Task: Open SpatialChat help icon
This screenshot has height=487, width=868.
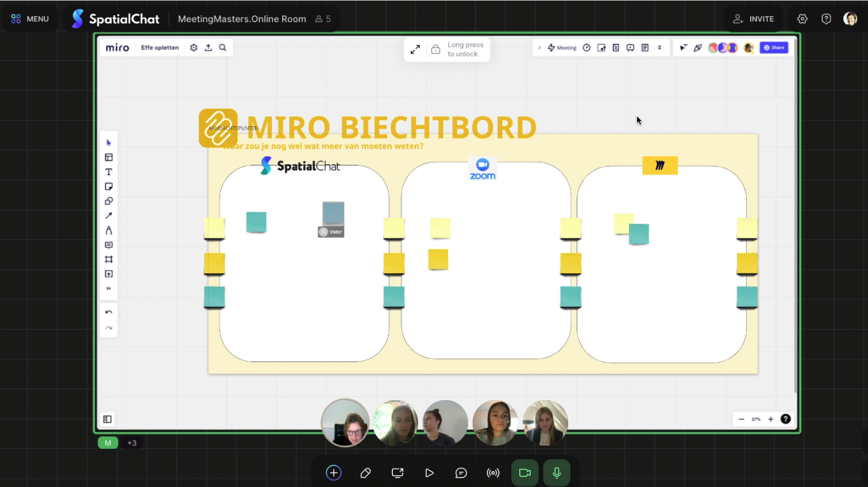Action: pyautogui.click(x=826, y=19)
